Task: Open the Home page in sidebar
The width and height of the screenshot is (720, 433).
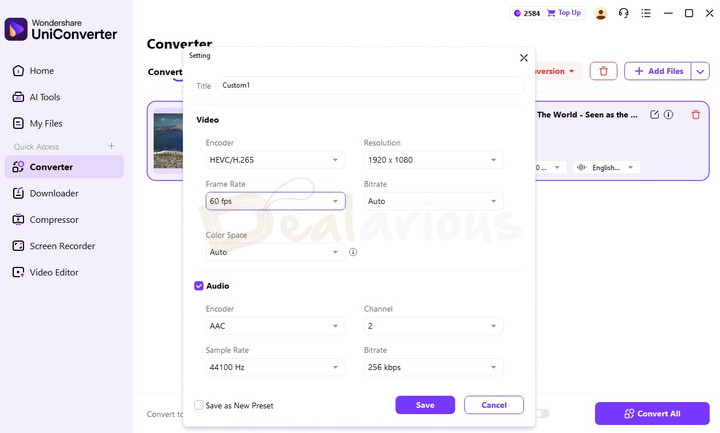Action: pyautogui.click(x=33, y=71)
